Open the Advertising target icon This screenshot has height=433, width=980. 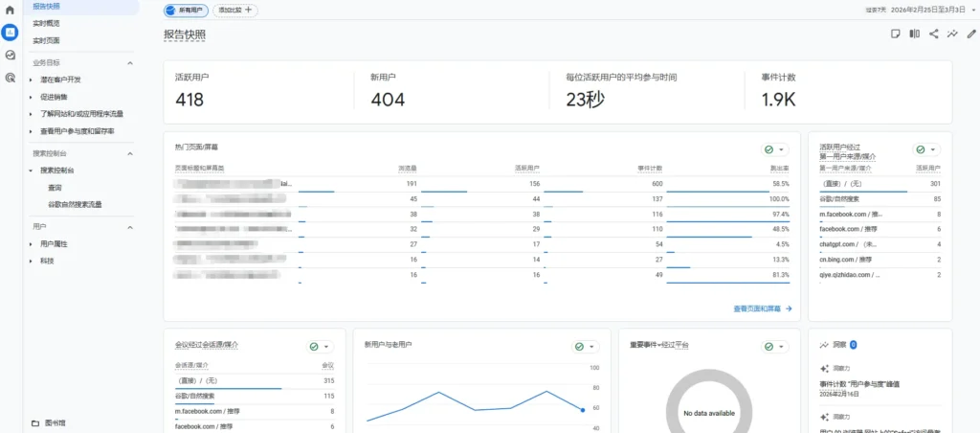click(10, 78)
